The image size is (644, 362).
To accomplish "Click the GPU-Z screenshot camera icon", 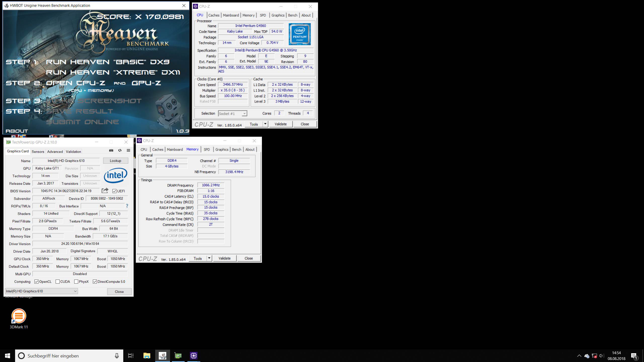I will pyautogui.click(x=111, y=150).
